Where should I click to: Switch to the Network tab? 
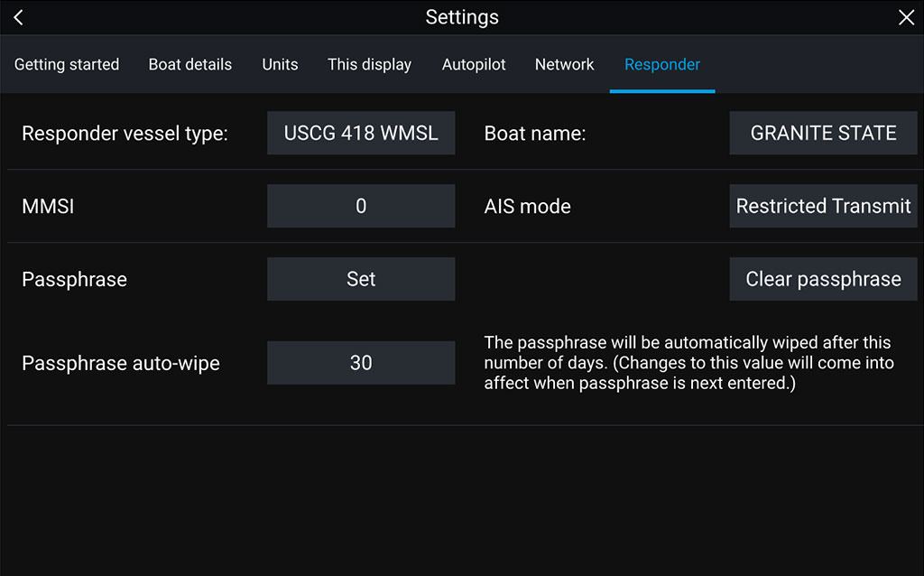(565, 64)
